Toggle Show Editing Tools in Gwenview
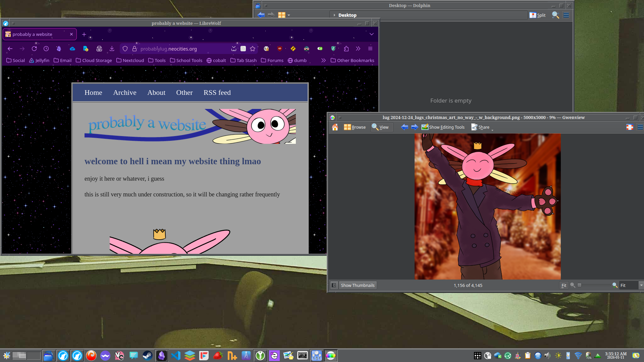Image resolution: width=644 pixels, height=362 pixels. coord(443,127)
